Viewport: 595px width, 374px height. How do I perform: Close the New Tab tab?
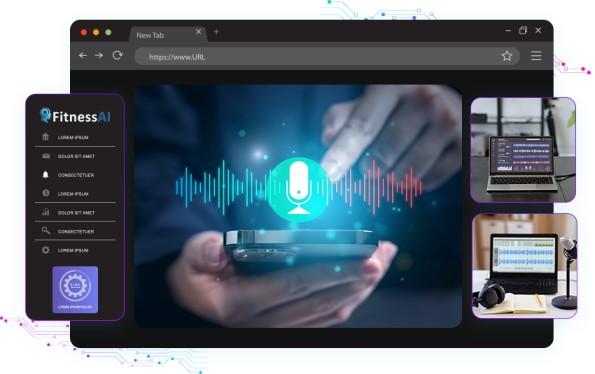point(198,32)
